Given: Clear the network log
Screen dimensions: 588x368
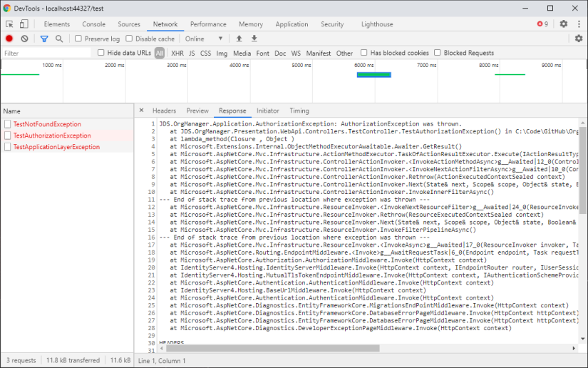Looking at the screenshot, I should [24, 39].
